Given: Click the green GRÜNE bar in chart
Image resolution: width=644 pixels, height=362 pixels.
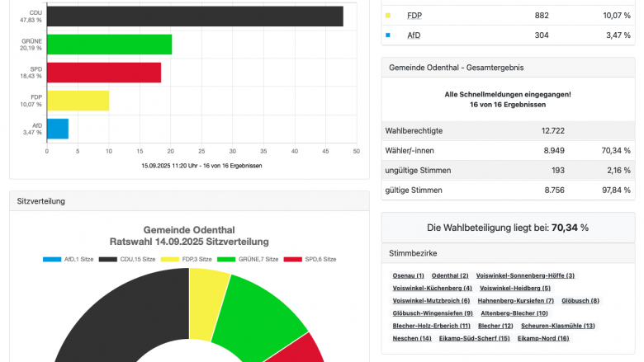Looking at the screenshot, I should [109, 45].
